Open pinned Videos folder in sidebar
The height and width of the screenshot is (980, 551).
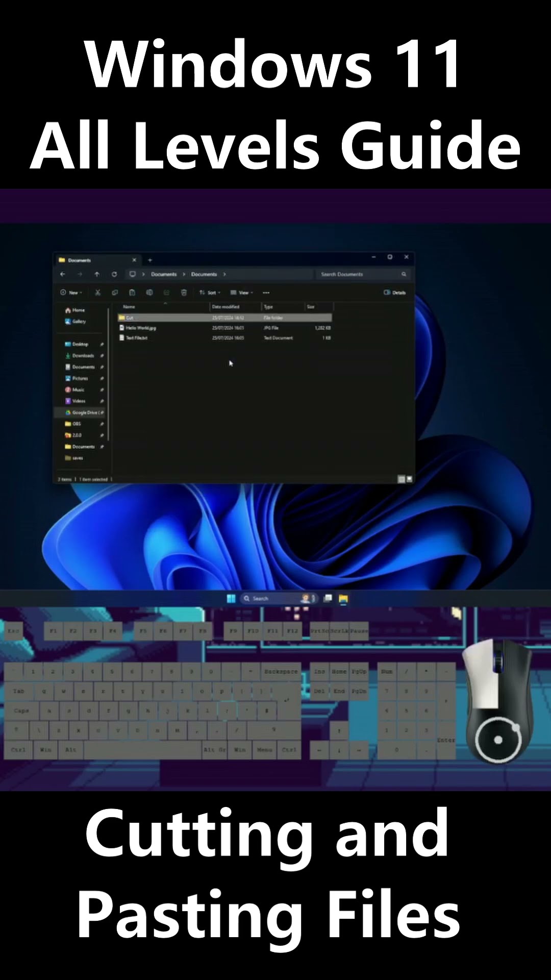[74, 401]
